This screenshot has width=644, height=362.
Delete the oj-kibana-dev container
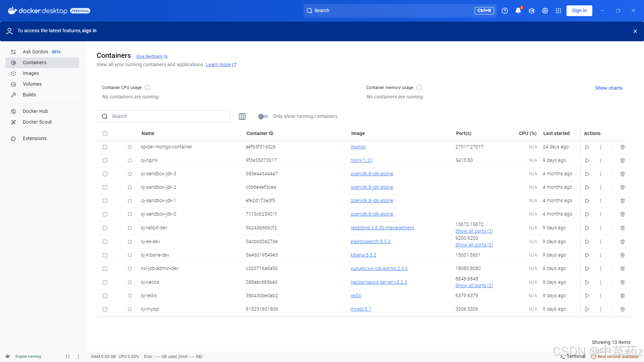pyautogui.click(x=623, y=255)
